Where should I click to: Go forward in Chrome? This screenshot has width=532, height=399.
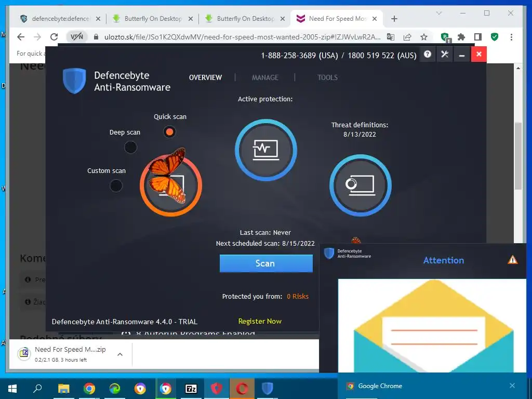[37, 37]
